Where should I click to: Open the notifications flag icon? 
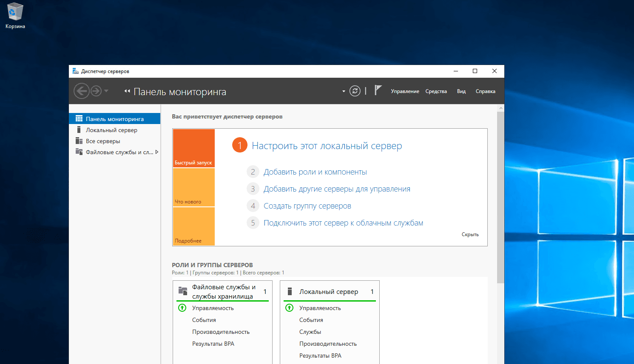point(378,90)
